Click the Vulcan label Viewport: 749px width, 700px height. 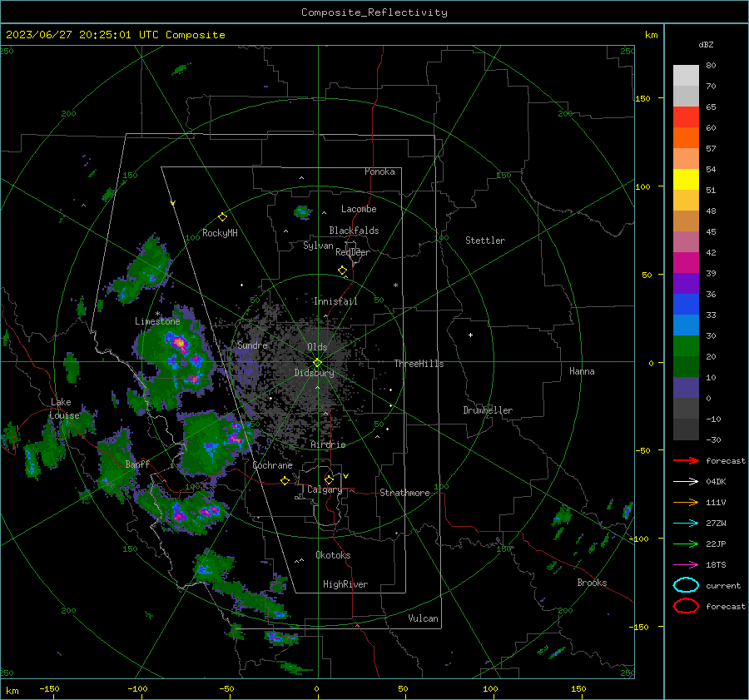[423, 618]
